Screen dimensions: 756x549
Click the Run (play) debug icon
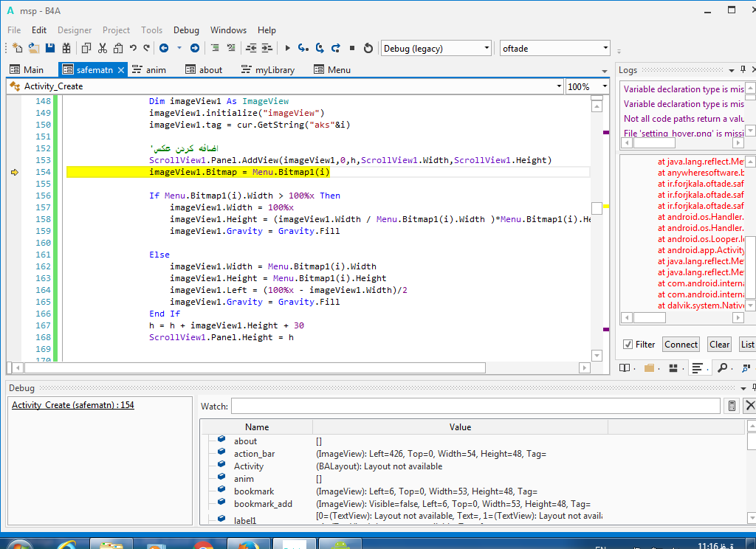[287, 48]
